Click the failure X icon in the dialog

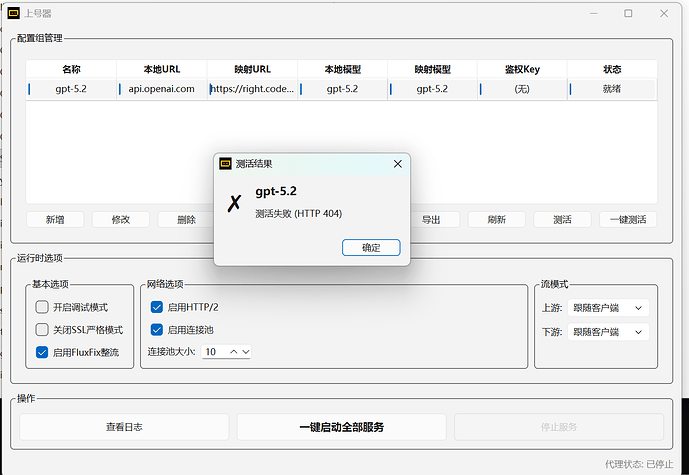(234, 203)
